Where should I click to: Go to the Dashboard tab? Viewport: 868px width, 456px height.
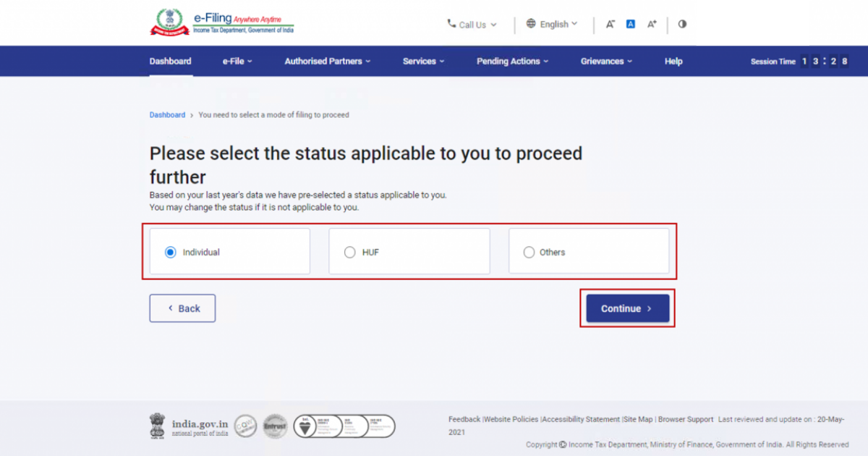pyautogui.click(x=171, y=62)
